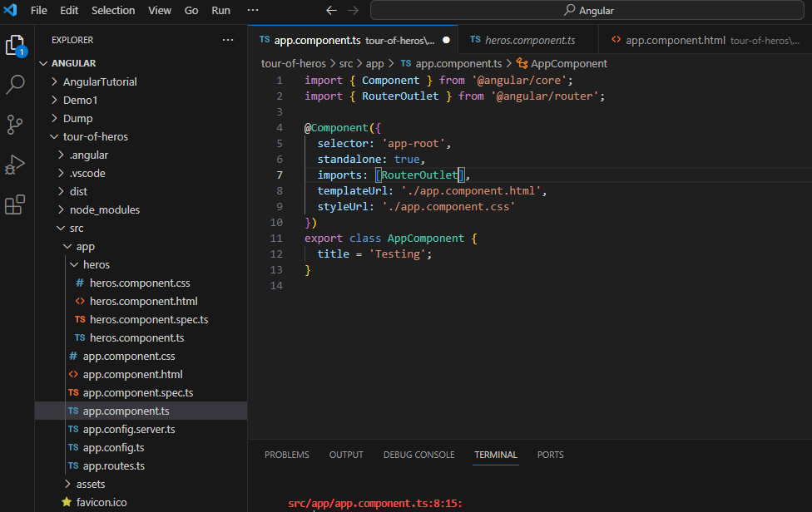Expand the node_modules folder
Viewport: 812px width, 512px height.
point(104,209)
